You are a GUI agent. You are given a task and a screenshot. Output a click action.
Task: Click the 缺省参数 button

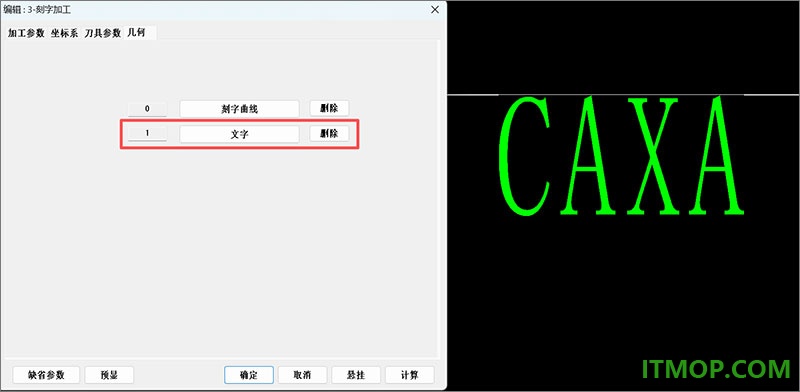(x=46, y=375)
